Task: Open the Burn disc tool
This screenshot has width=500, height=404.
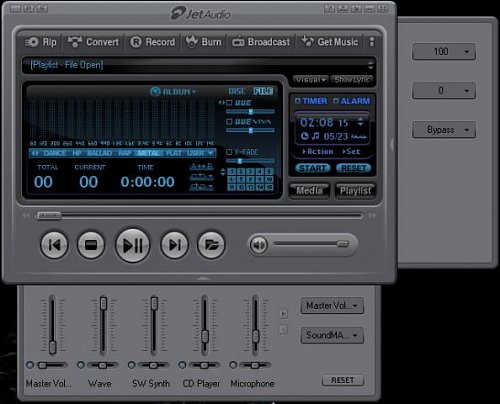Action: coord(203,42)
